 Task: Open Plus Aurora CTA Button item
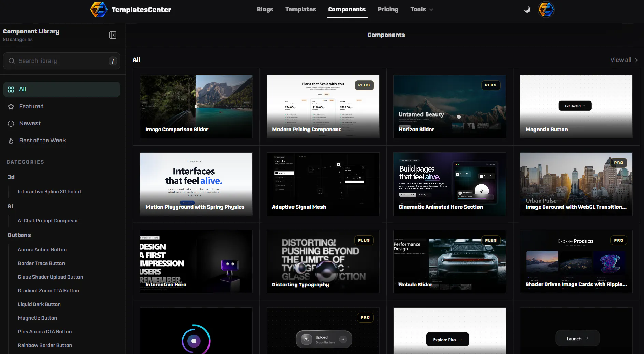[x=45, y=332]
